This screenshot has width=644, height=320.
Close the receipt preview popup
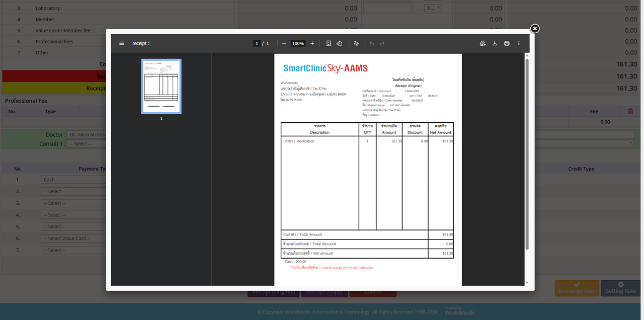535,29
